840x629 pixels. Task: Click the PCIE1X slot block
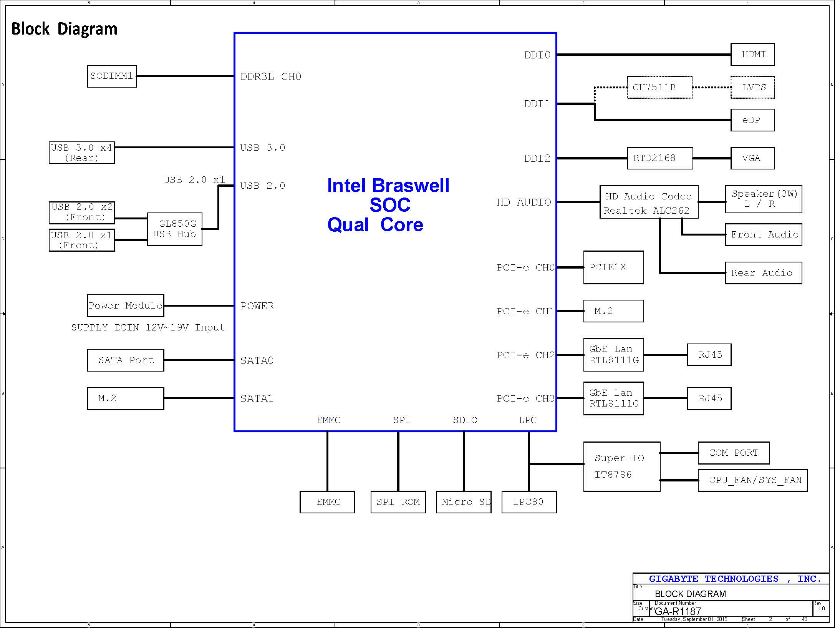(613, 267)
